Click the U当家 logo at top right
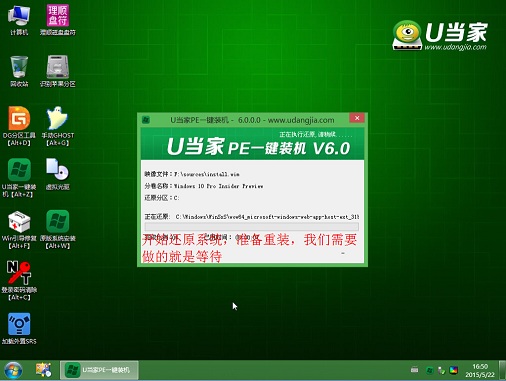The width and height of the screenshot is (506, 381). 440,36
